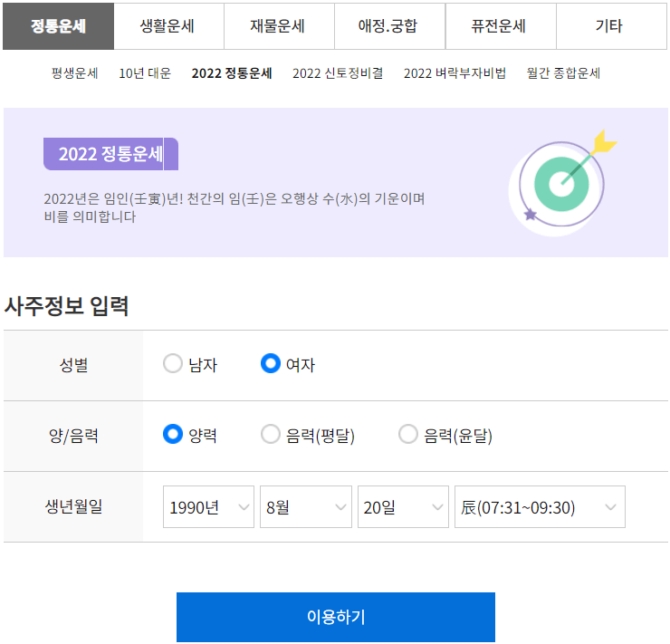The image size is (670, 644).
Task: Click the 이용하기 submit button
Action: pyautogui.click(x=336, y=617)
